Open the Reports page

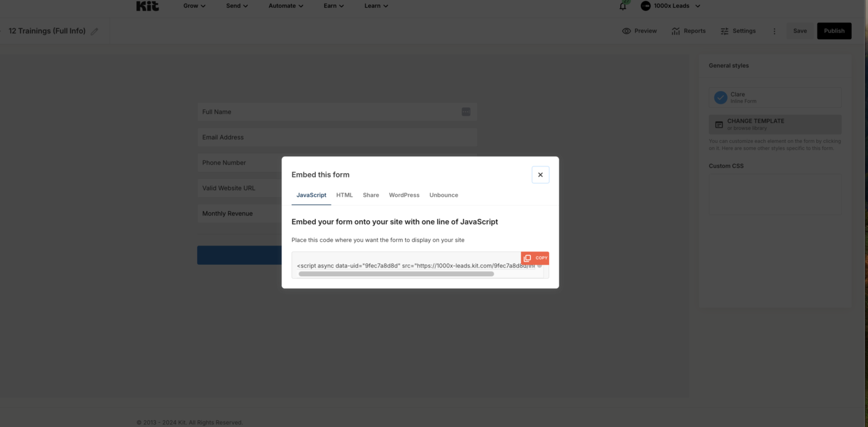click(x=688, y=31)
